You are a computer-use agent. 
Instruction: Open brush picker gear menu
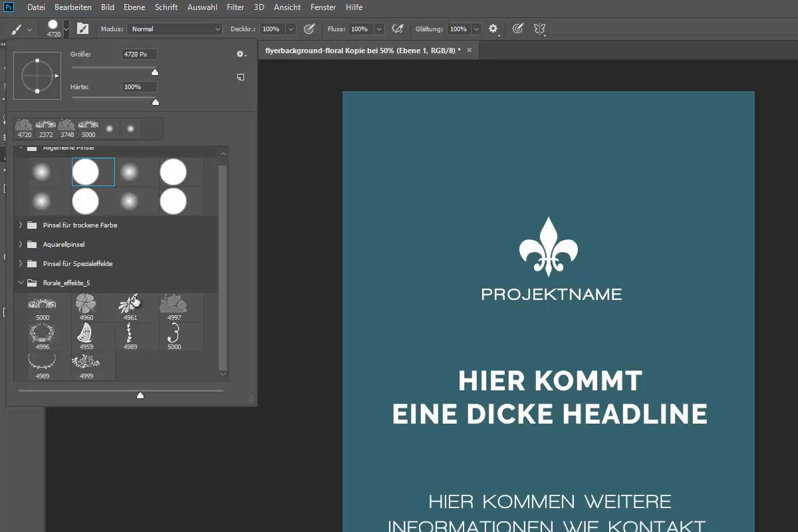(241, 54)
